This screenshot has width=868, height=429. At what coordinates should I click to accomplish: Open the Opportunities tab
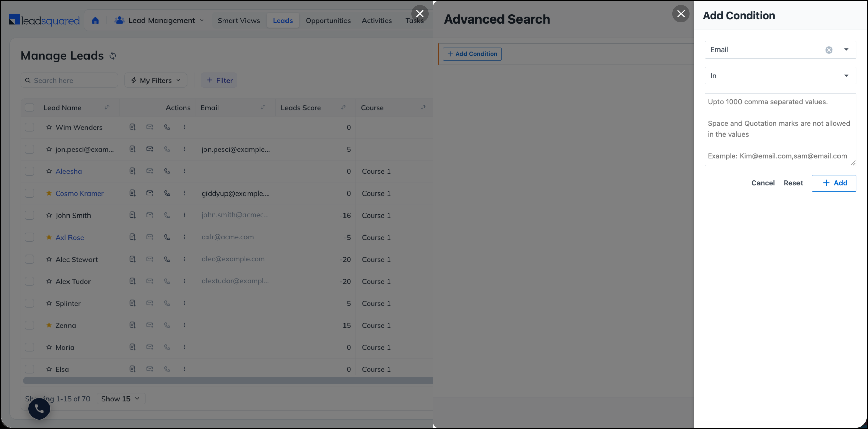328,21
